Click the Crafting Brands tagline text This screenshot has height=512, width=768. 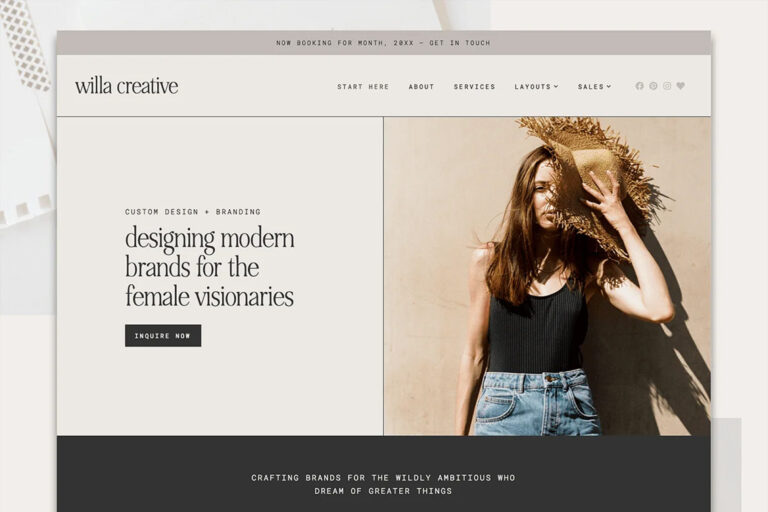click(383, 484)
